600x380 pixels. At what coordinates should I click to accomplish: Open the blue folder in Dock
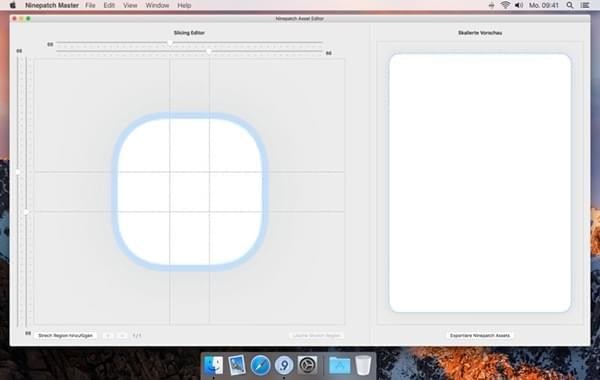click(339, 365)
